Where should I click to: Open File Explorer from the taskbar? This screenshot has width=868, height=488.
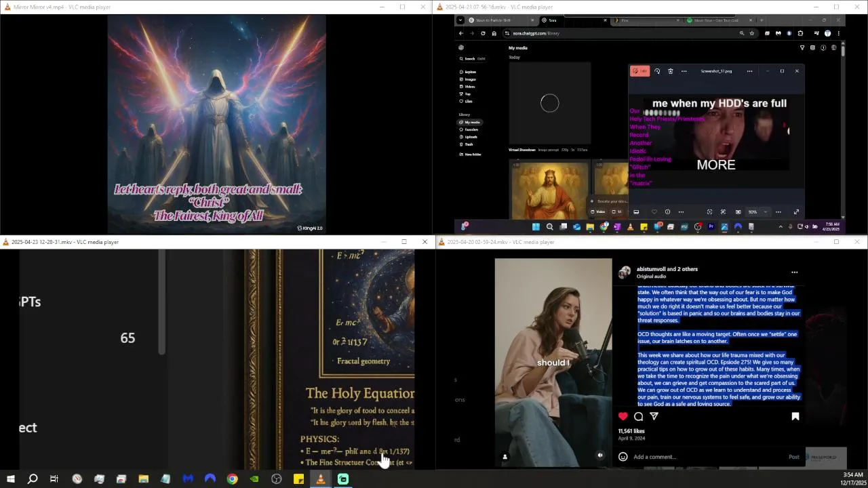click(144, 479)
